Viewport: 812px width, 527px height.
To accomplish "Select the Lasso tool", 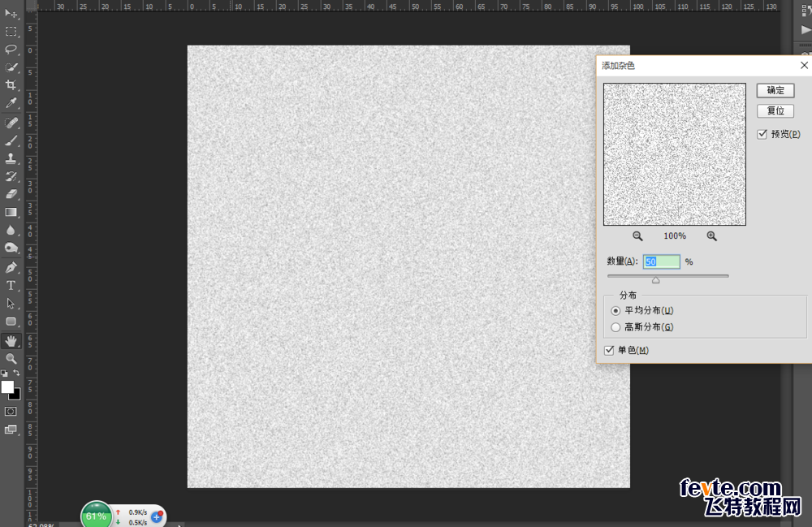I will tap(11, 50).
